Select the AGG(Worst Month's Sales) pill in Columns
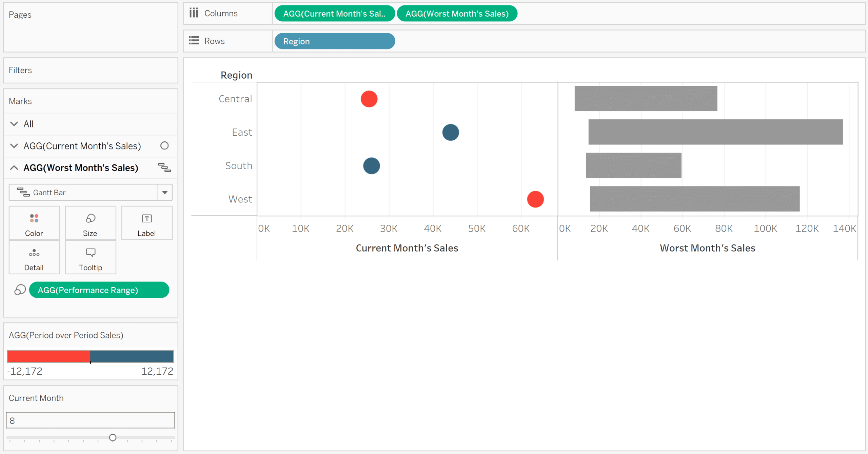This screenshot has width=868, height=454. [457, 14]
